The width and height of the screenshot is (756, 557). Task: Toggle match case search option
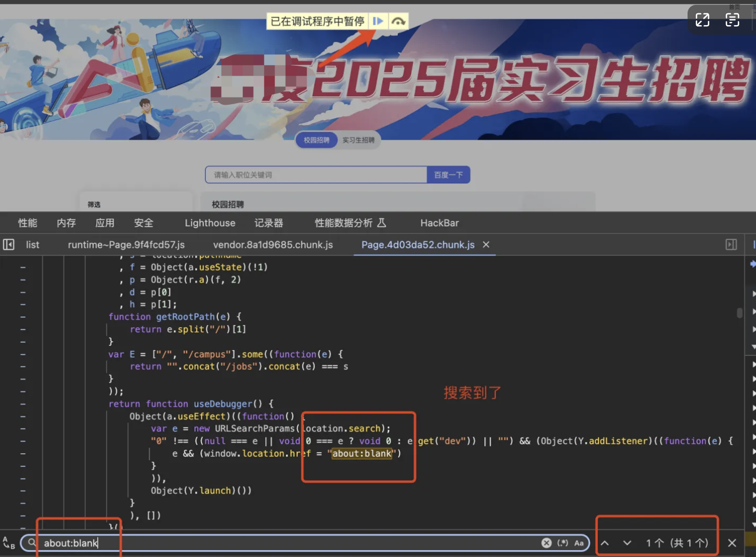click(579, 543)
